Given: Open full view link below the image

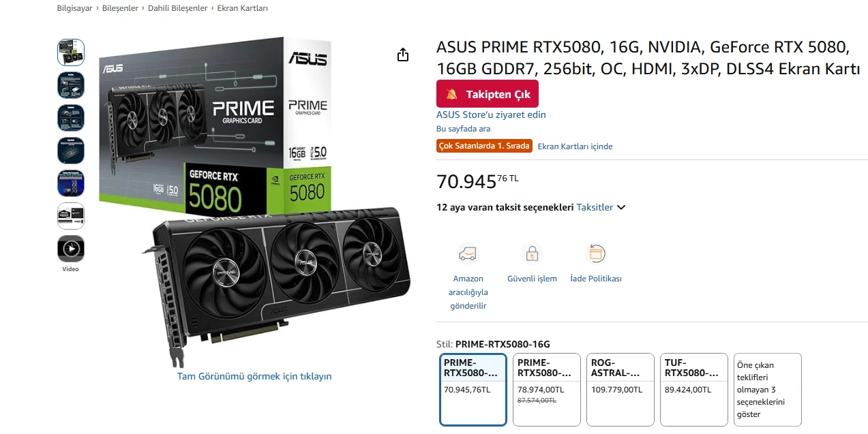Looking at the screenshot, I should 254,376.
